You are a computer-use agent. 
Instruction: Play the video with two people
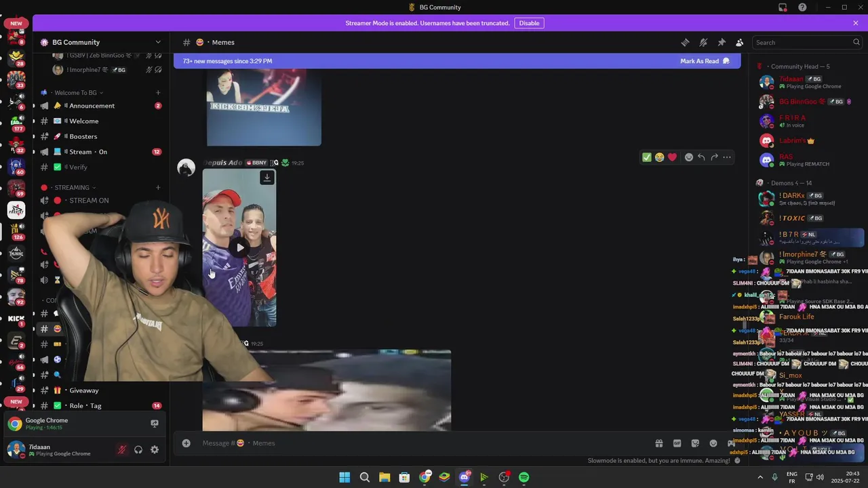pyautogui.click(x=239, y=248)
